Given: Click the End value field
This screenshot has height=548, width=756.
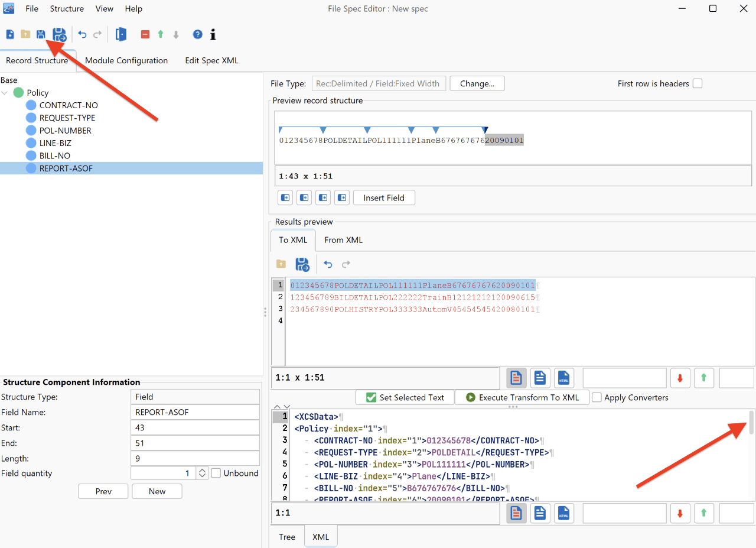Looking at the screenshot, I should click(195, 443).
